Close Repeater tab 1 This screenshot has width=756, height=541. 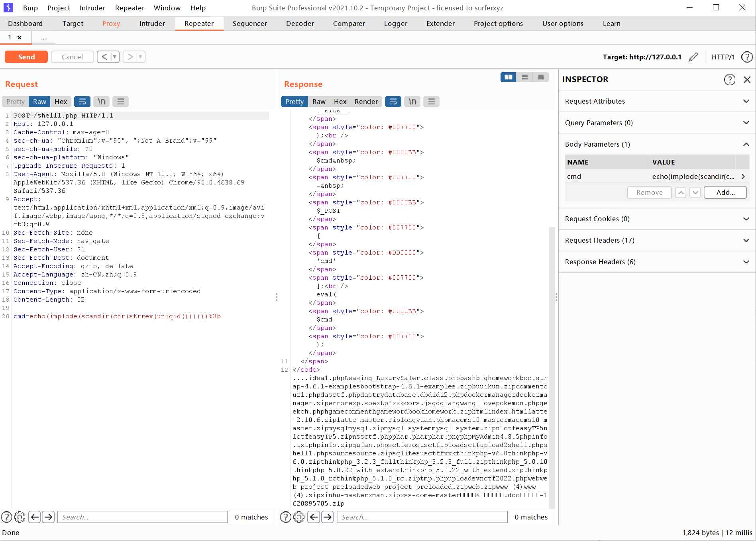(x=19, y=37)
